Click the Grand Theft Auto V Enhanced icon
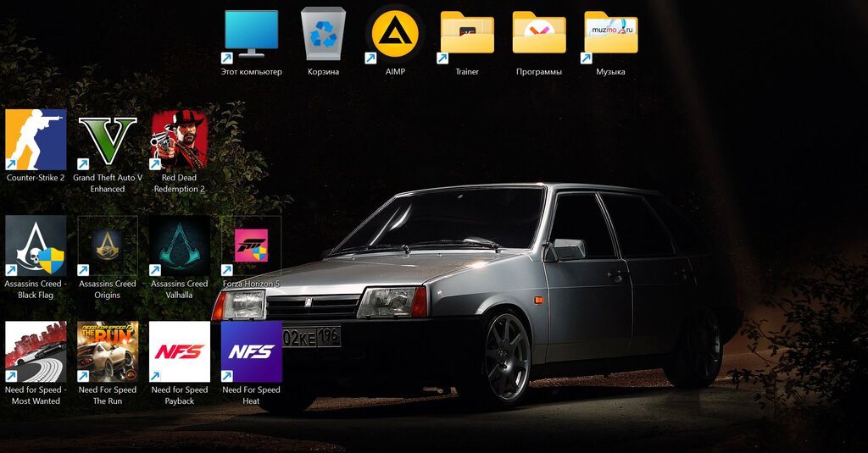The image size is (868, 453). point(108,140)
